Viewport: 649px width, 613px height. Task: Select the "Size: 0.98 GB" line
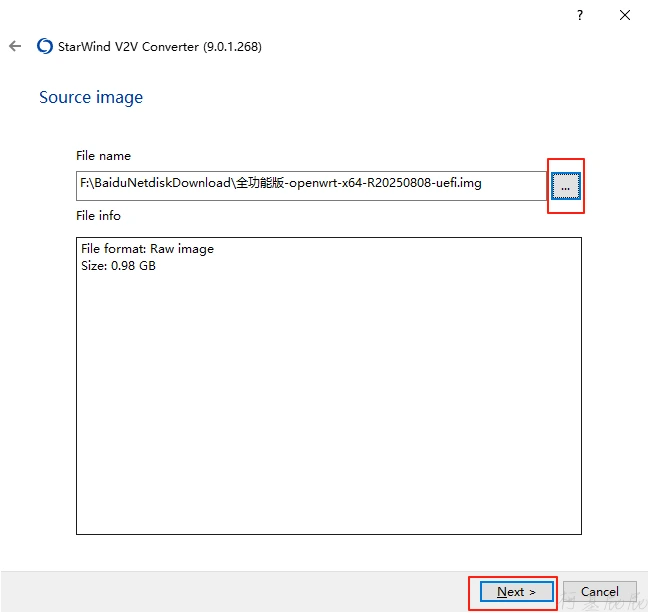tap(118, 266)
